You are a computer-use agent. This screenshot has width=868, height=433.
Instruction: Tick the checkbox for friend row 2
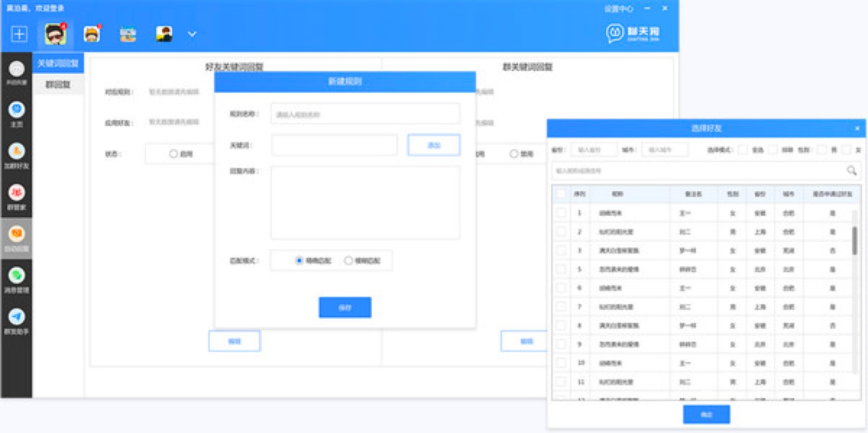pyautogui.click(x=561, y=232)
